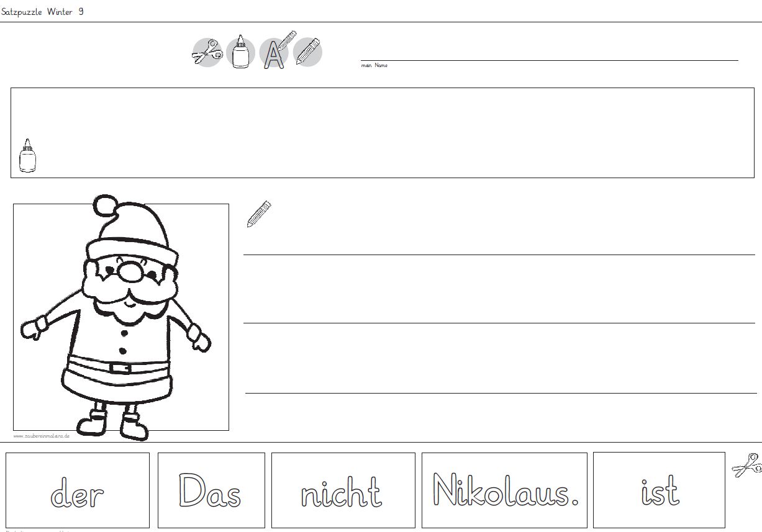
Task: Click the pencil icon in the header row
Action: pos(307,52)
